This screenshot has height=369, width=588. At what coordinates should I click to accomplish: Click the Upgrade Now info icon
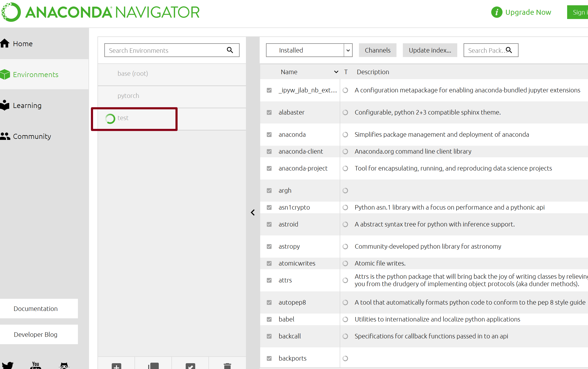[497, 12]
